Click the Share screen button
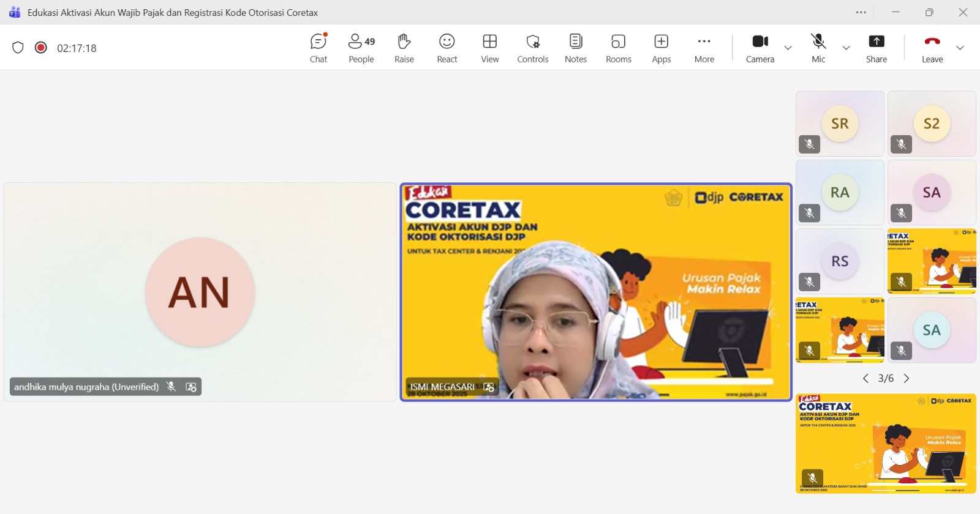Image resolution: width=980 pixels, height=514 pixels. tap(876, 48)
